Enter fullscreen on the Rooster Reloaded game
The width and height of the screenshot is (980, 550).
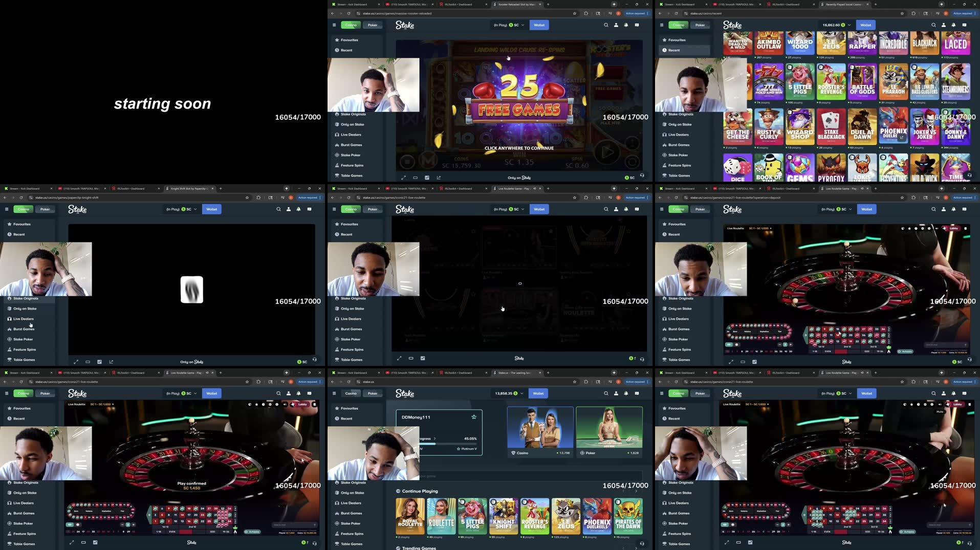pos(403,178)
